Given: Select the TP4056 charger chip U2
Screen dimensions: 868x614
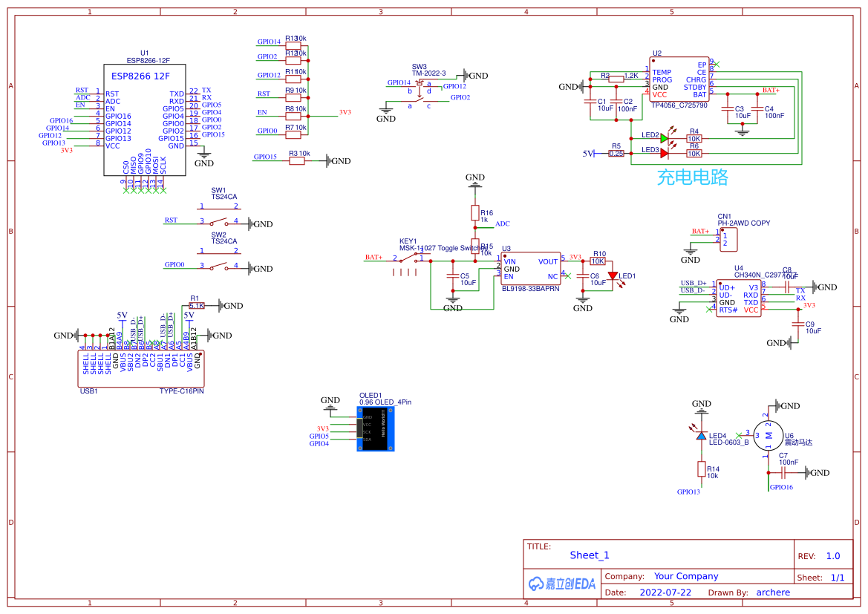Looking at the screenshot, I should 679,79.
